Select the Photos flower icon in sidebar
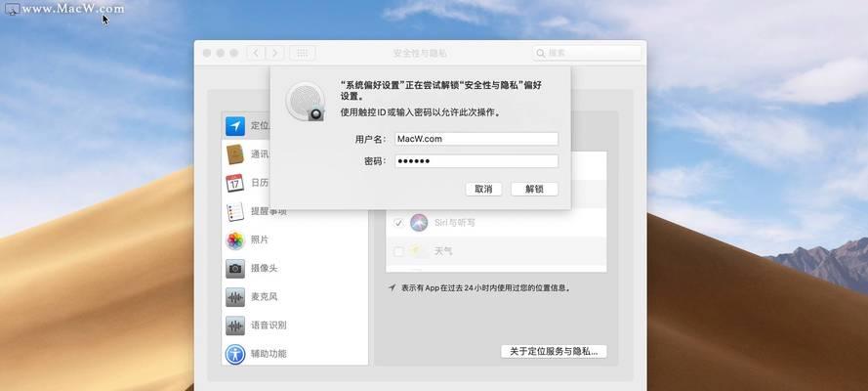Viewport: 868px width, 391px height. (x=235, y=240)
